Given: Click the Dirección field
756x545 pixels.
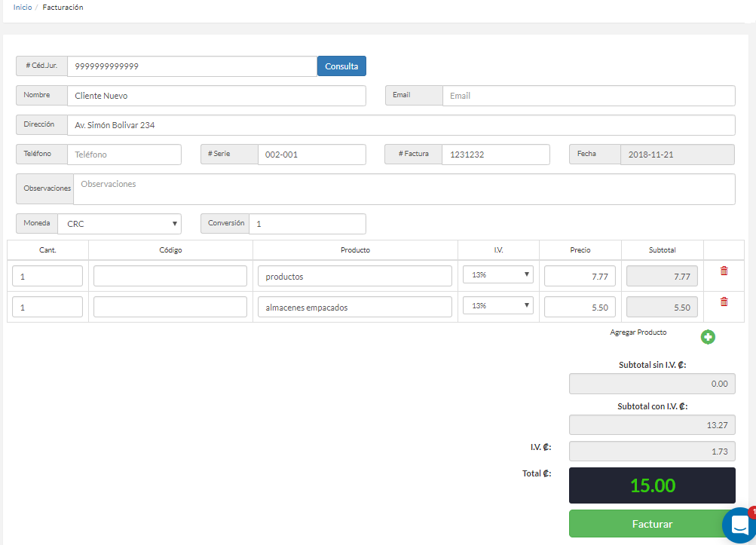Looking at the screenshot, I should click(400, 125).
